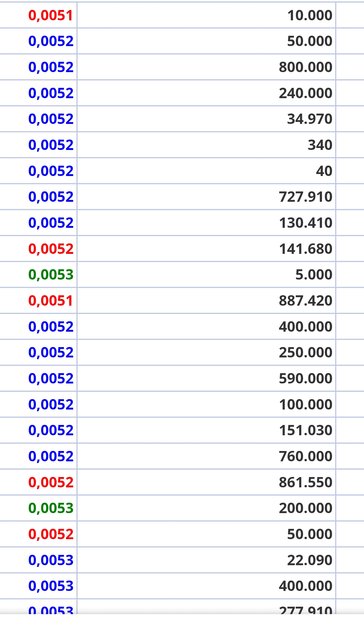Screen dimensions: 364x619
Task: Select the row with volume 40
Action: pyautogui.click(x=324, y=171)
